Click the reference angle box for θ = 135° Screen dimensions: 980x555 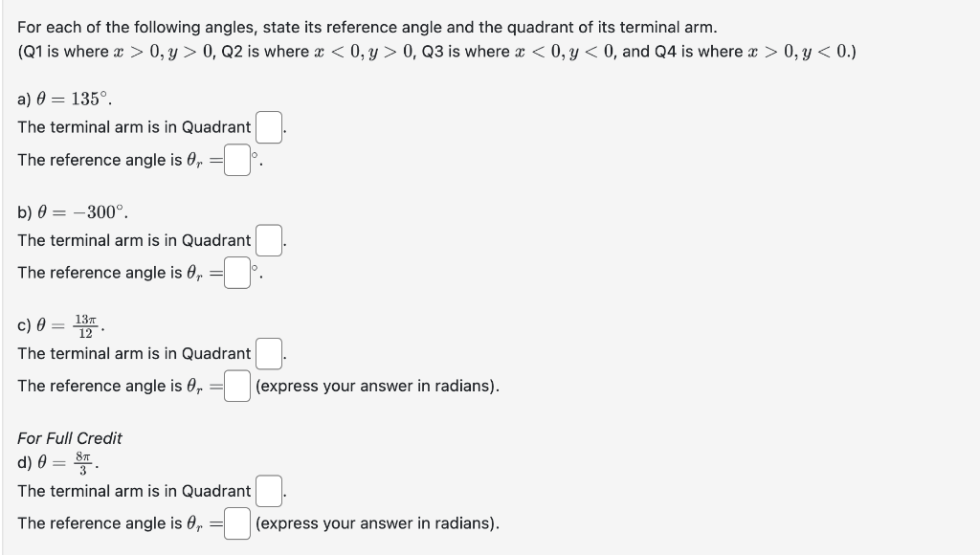[237, 159]
